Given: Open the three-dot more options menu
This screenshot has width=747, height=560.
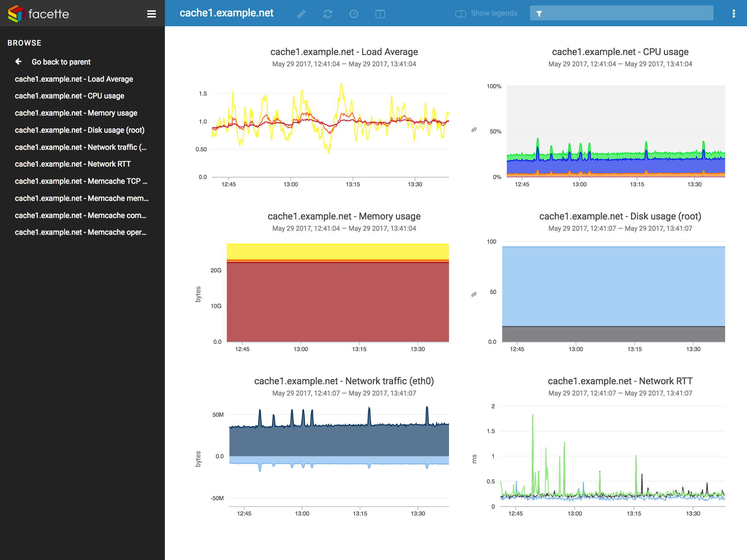Looking at the screenshot, I should coord(734,13).
